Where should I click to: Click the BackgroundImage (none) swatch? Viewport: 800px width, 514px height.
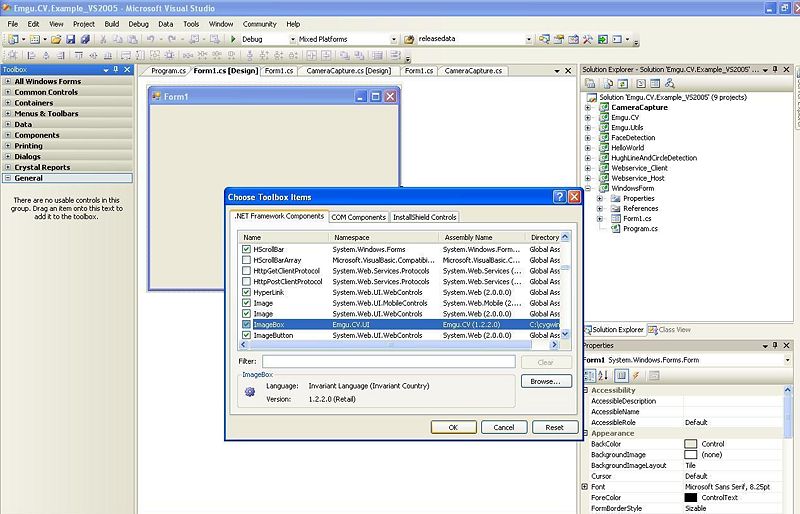pos(690,455)
